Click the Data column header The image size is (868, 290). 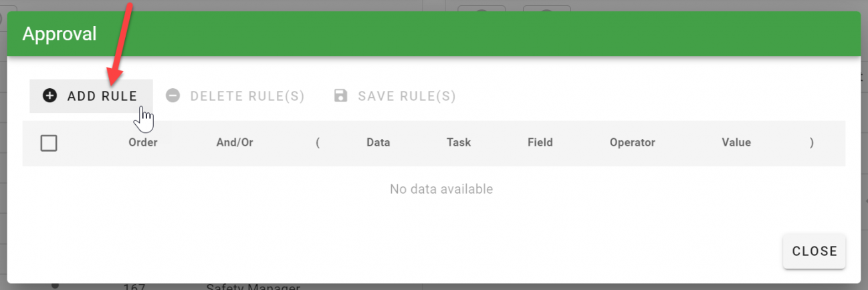point(378,142)
